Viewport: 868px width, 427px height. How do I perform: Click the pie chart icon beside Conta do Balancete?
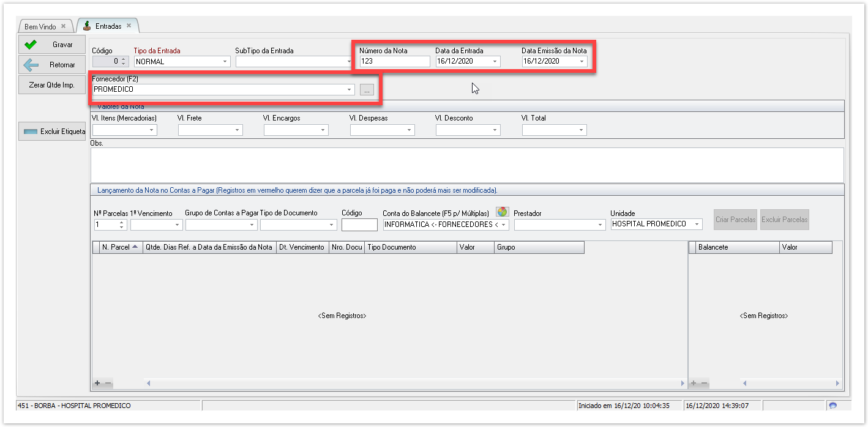tap(502, 212)
